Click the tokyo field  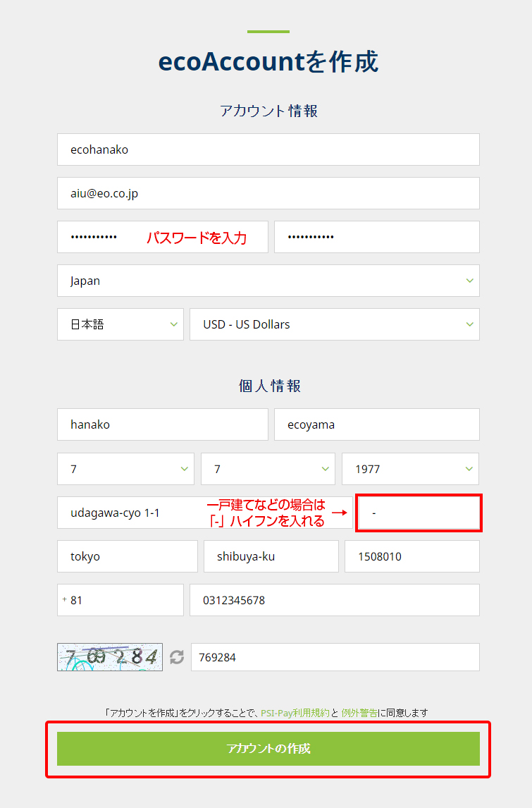point(128,556)
